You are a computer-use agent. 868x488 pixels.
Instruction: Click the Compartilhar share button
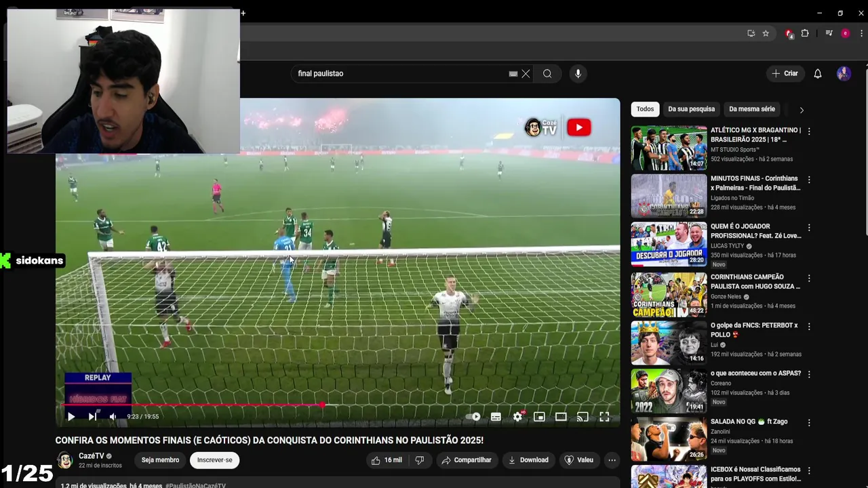(467, 460)
